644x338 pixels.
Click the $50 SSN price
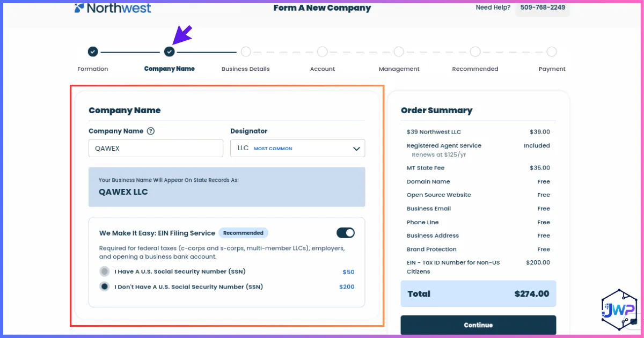(x=349, y=272)
